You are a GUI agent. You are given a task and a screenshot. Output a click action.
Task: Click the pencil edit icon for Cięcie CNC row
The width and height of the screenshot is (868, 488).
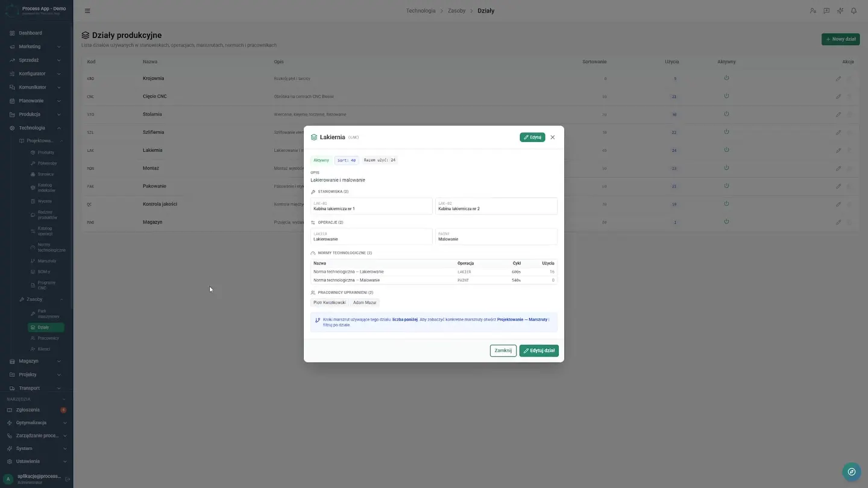point(838,96)
